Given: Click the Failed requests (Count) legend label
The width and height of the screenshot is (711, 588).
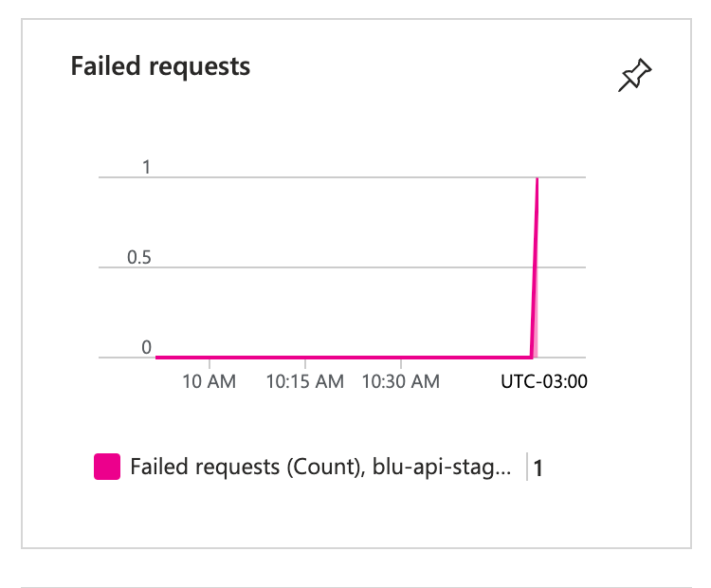Looking at the screenshot, I should 320,467.
